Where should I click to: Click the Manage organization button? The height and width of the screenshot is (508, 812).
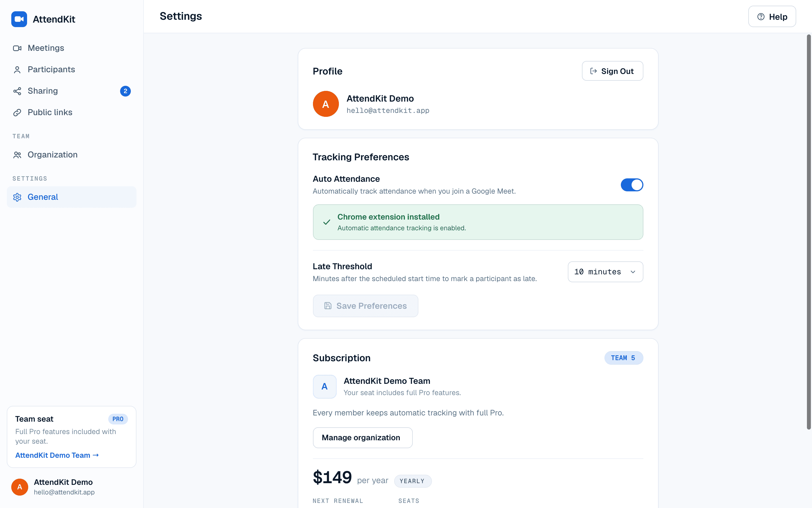362,437
